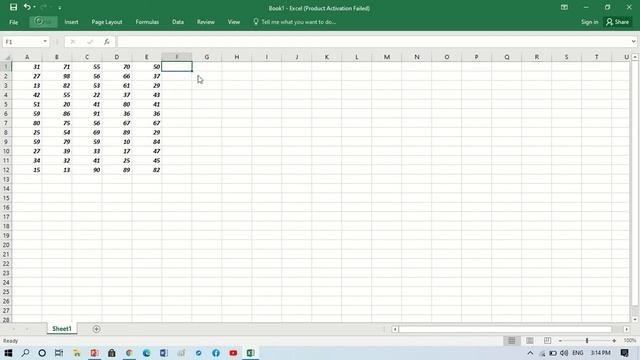Screen dimensions: 640x360
Task: Click the zoom slider handle
Action: 587,340
